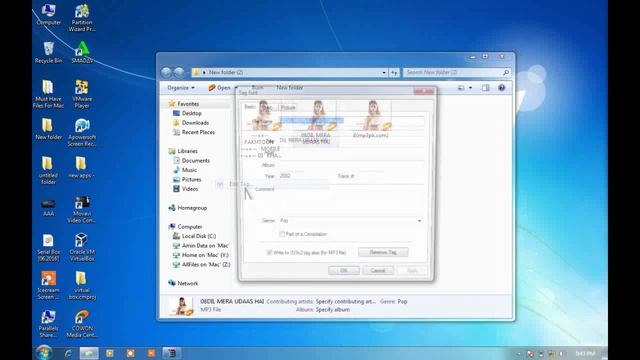
Task: Click the Search New folder (2) box
Action: click(x=457, y=72)
